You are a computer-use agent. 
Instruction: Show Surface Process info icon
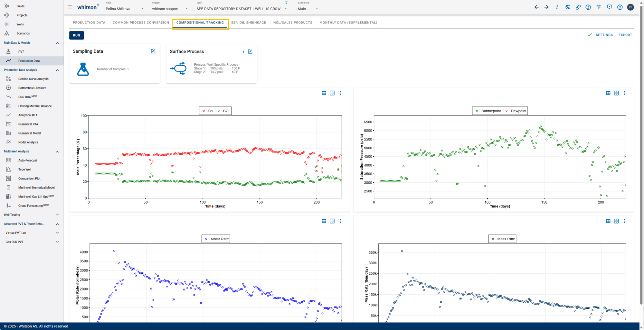click(x=243, y=51)
